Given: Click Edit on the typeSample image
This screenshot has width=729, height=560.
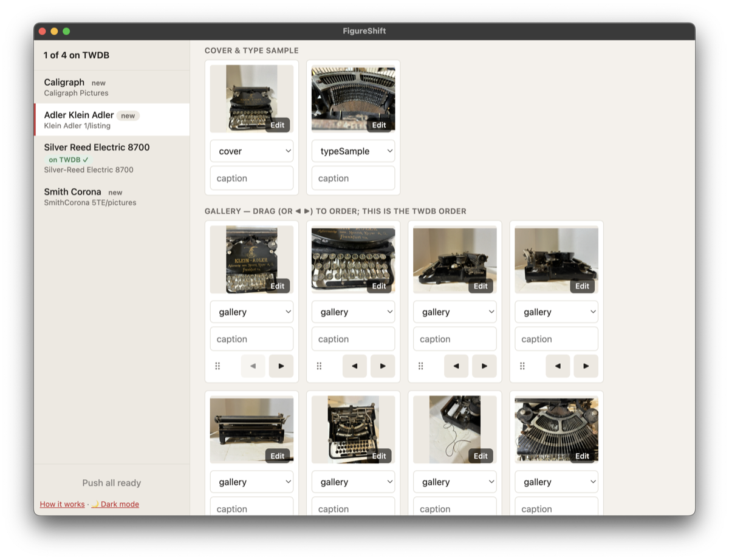Looking at the screenshot, I should [x=379, y=125].
